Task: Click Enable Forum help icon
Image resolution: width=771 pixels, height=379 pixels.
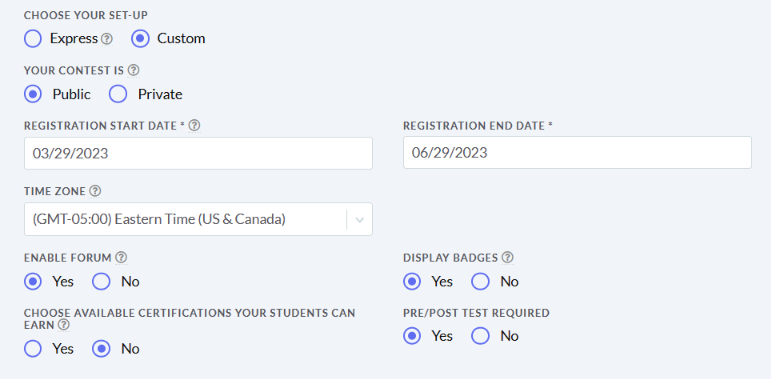Action: [121, 257]
